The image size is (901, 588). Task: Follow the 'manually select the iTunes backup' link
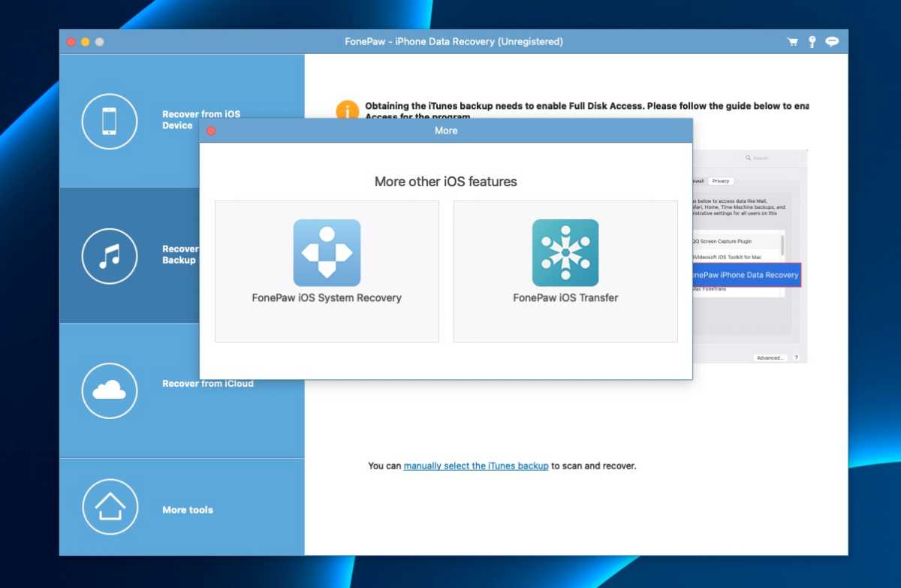point(476,466)
